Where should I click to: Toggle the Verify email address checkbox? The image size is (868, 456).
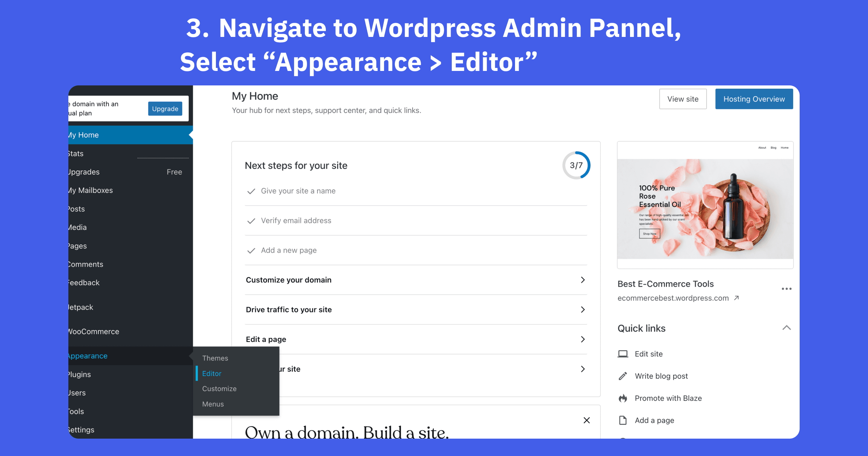251,220
